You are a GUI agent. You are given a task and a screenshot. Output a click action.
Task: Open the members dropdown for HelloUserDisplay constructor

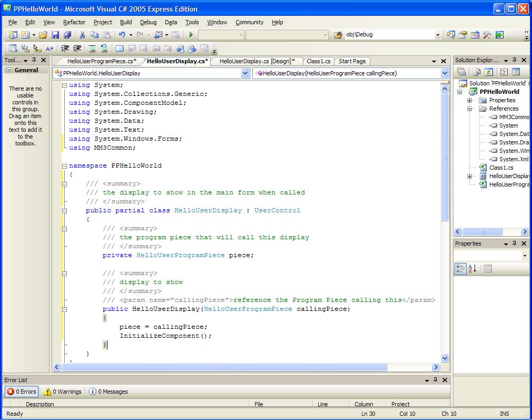445,73
